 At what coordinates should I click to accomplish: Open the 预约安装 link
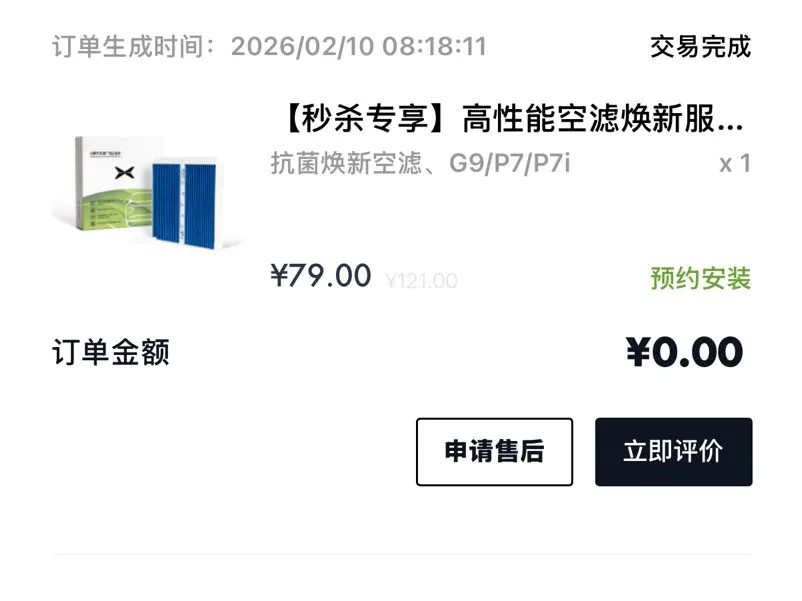click(x=700, y=278)
